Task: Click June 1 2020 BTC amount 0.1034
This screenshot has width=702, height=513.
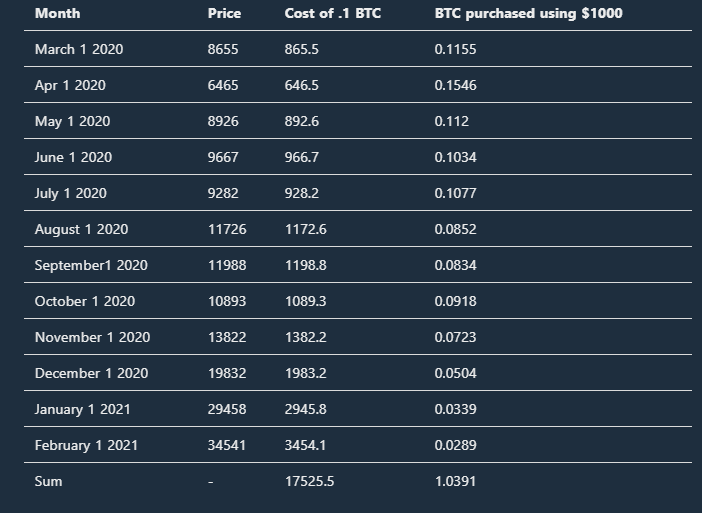Action: [455, 158]
